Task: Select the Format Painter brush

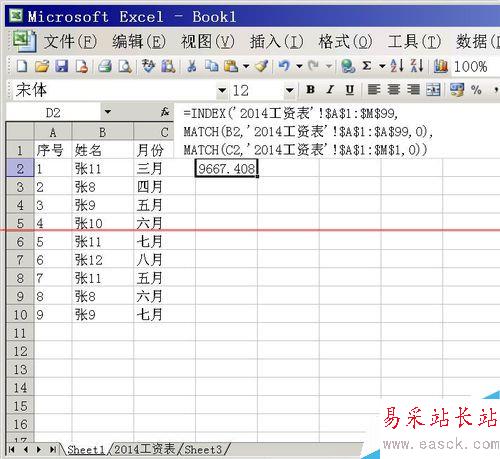Action: click(262, 66)
